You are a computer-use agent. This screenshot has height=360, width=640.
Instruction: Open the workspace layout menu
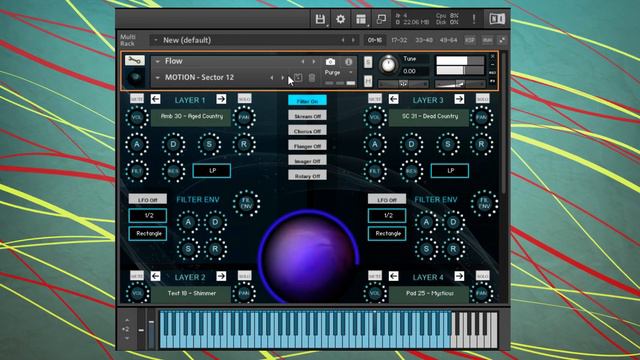[x=361, y=19]
